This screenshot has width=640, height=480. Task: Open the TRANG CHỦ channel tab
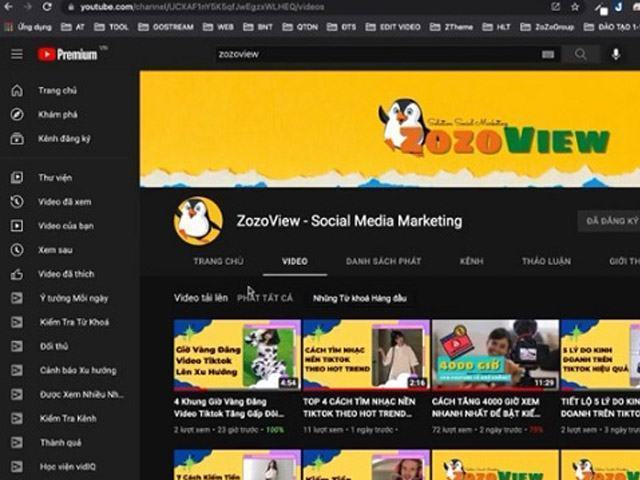pos(218,261)
